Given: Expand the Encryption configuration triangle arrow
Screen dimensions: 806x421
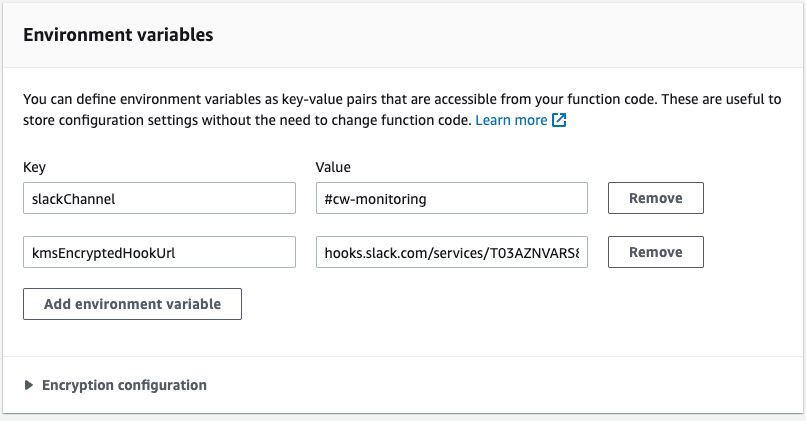Looking at the screenshot, I should (x=29, y=385).
